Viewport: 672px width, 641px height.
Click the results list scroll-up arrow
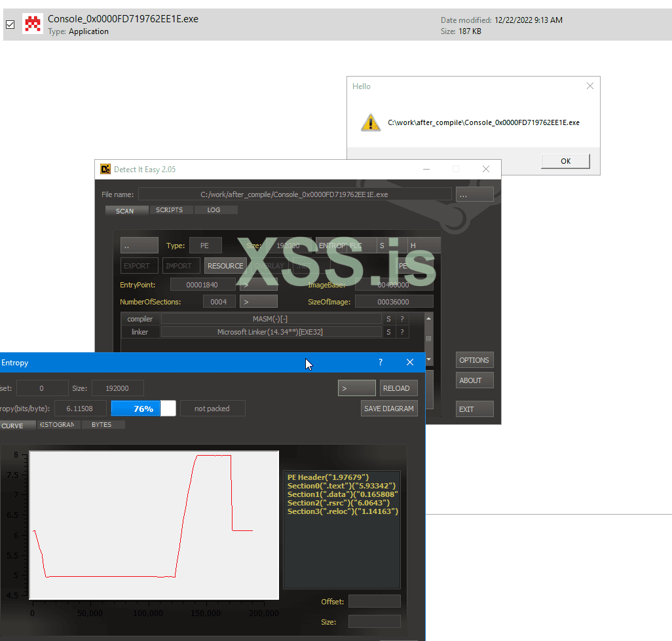pos(428,318)
